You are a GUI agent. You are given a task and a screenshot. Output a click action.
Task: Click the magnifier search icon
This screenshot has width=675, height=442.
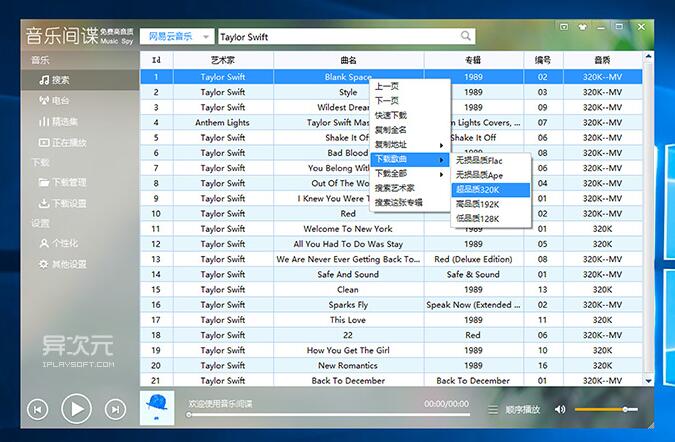coord(466,36)
